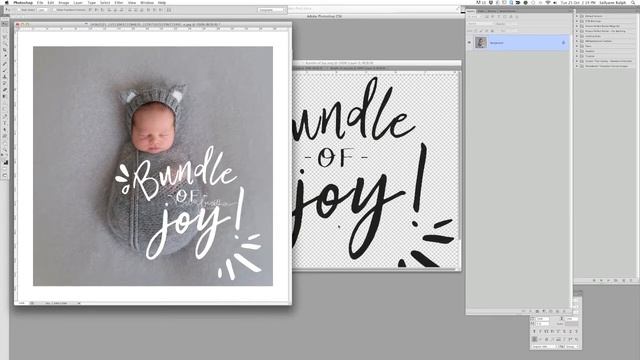The image size is (640, 360).
Task: Select the Rectangular Marquee tool
Action: 5,31
